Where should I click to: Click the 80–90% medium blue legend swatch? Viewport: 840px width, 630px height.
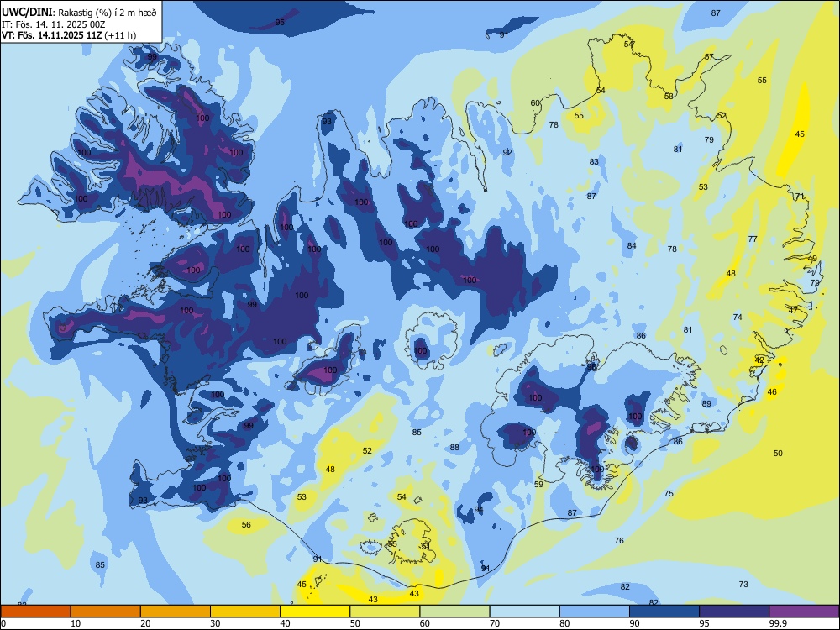[595, 612]
